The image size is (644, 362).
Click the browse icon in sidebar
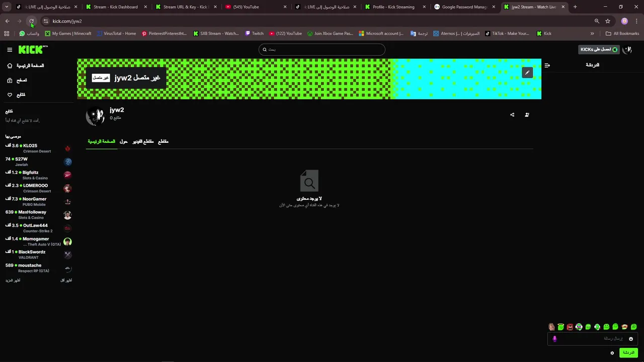[x=10, y=80]
